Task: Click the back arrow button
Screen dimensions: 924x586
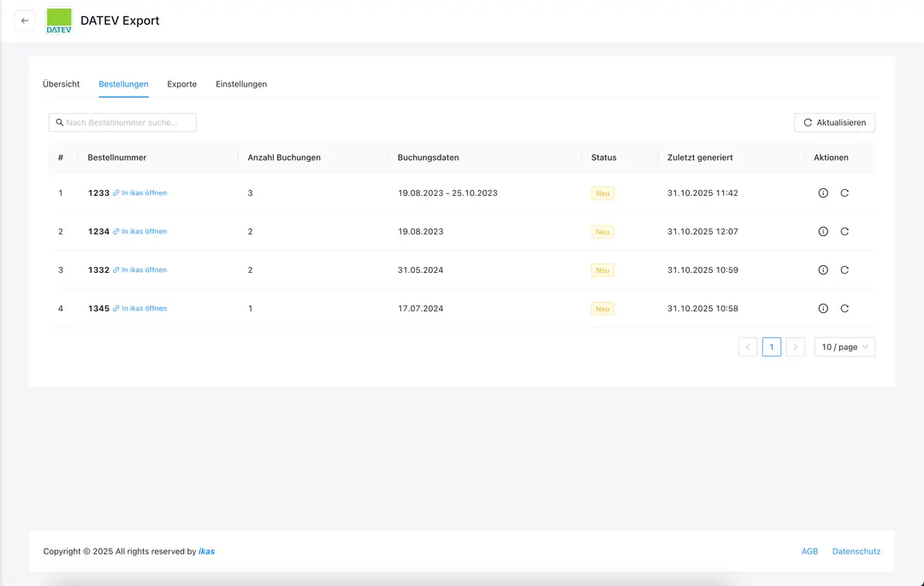Action: click(25, 21)
